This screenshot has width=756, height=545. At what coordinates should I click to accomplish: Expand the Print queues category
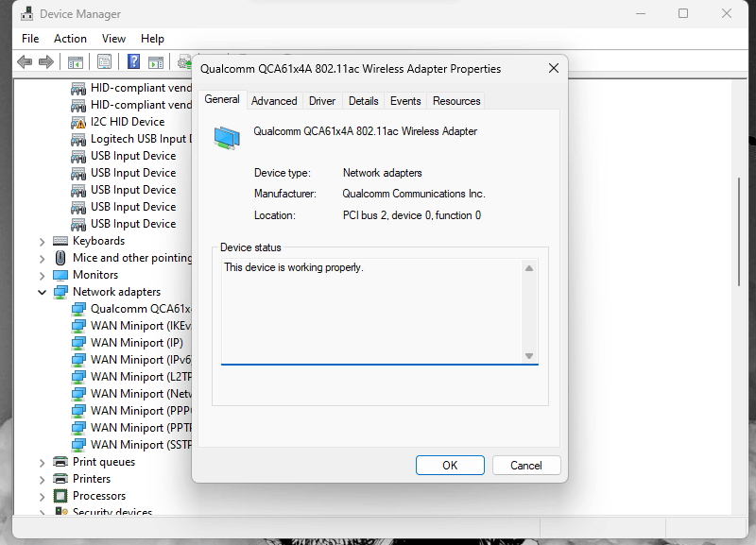click(42, 463)
